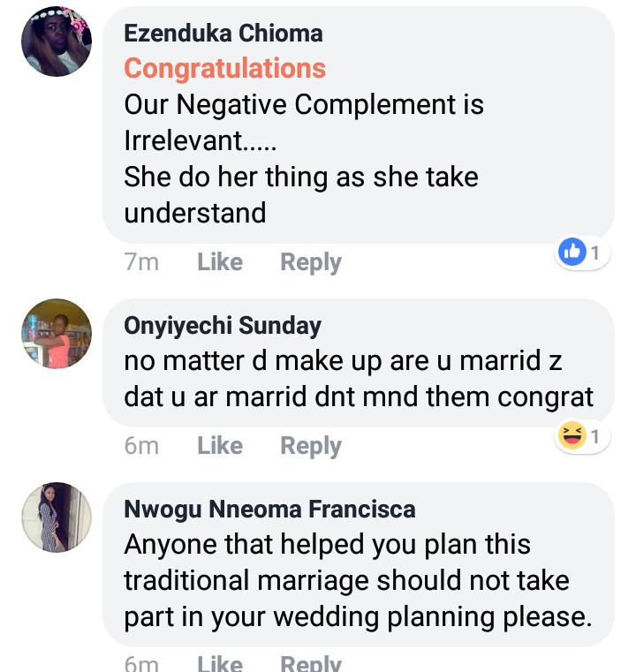Reply to Ezenduka Chioma's comment
This screenshot has width=636, height=672.
[310, 262]
